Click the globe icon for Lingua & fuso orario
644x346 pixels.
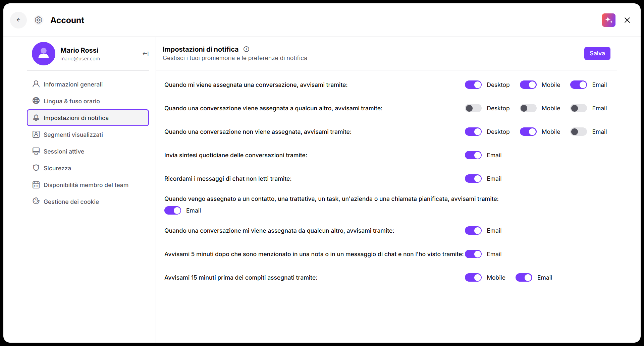36,101
